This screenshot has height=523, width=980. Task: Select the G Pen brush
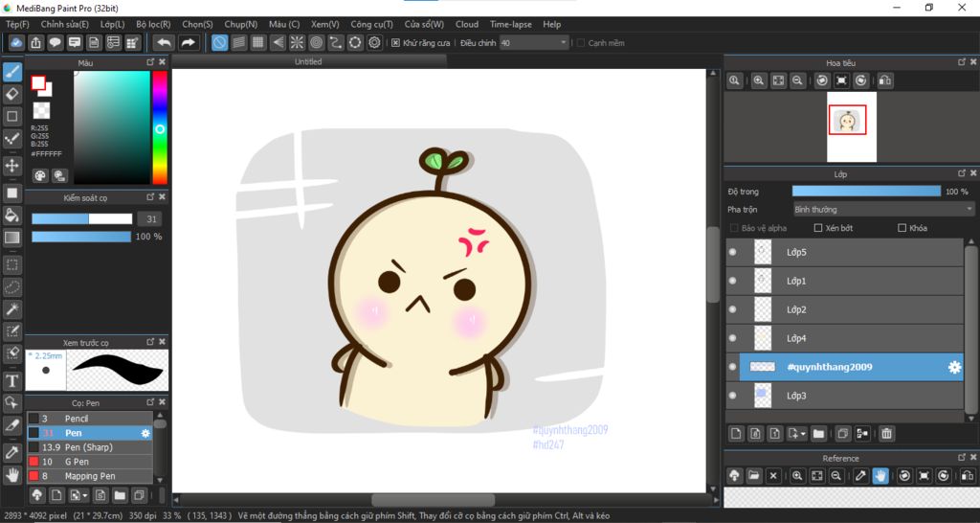tap(89, 462)
